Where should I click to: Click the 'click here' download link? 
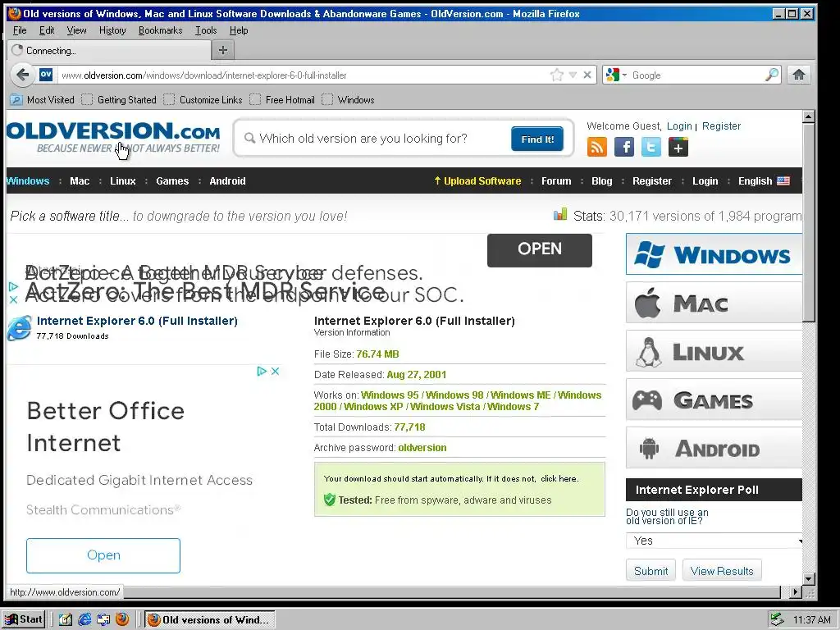pyautogui.click(x=559, y=479)
